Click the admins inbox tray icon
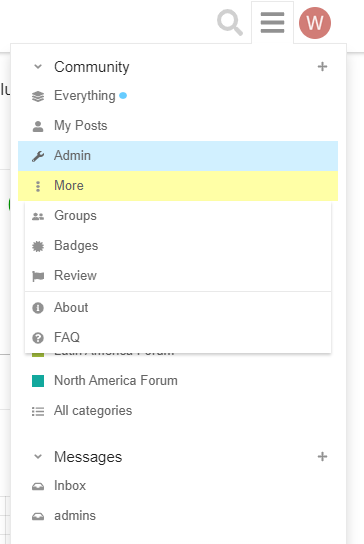This screenshot has height=544, width=364. pyautogui.click(x=38, y=517)
